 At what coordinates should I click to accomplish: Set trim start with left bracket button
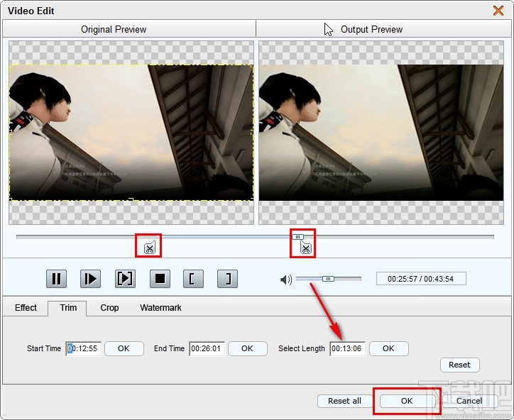(193, 279)
